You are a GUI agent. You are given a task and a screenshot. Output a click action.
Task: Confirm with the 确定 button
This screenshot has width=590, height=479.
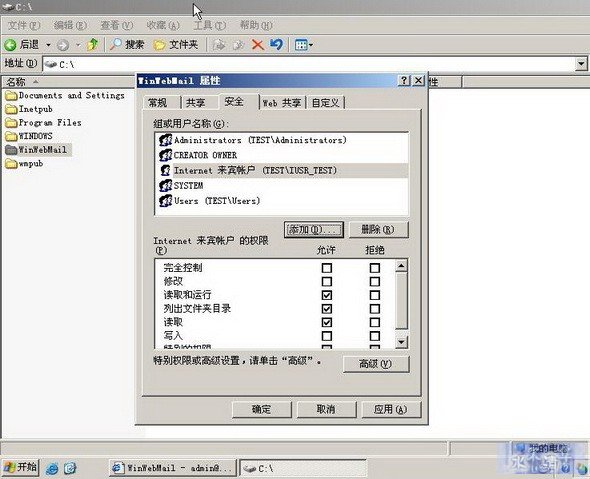click(262, 409)
